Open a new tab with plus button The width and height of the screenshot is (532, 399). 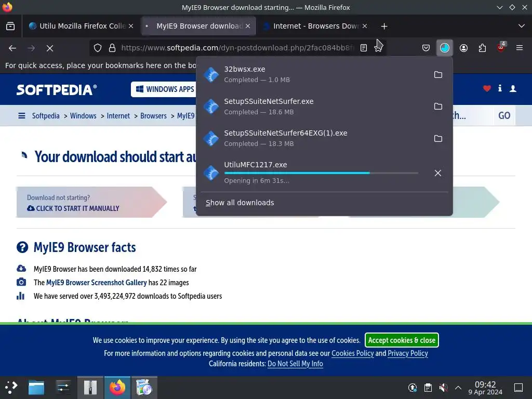(x=384, y=26)
